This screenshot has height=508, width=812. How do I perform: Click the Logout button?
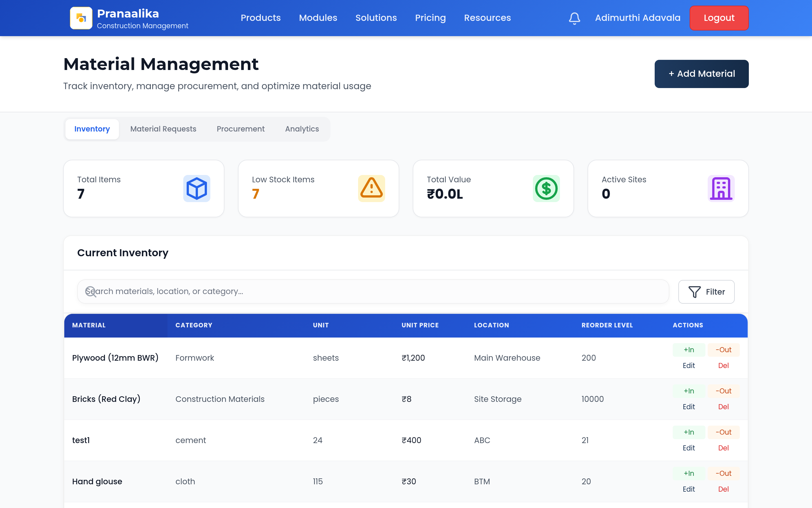click(x=719, y=18)
